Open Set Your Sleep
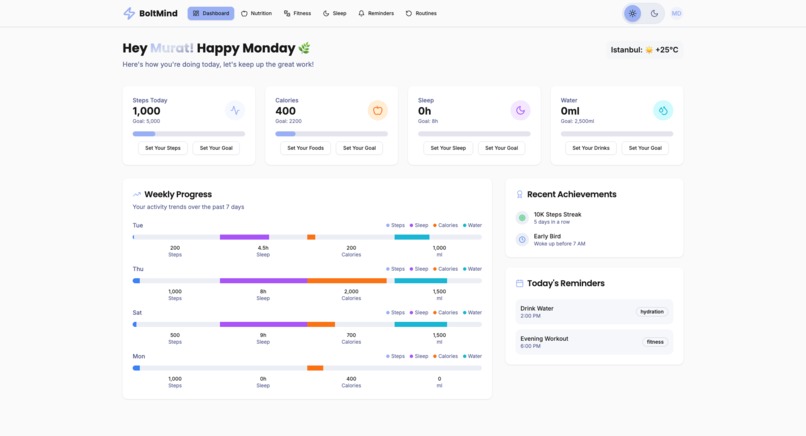The height and width of the screenshot is (436, 806). click(448, 148)
